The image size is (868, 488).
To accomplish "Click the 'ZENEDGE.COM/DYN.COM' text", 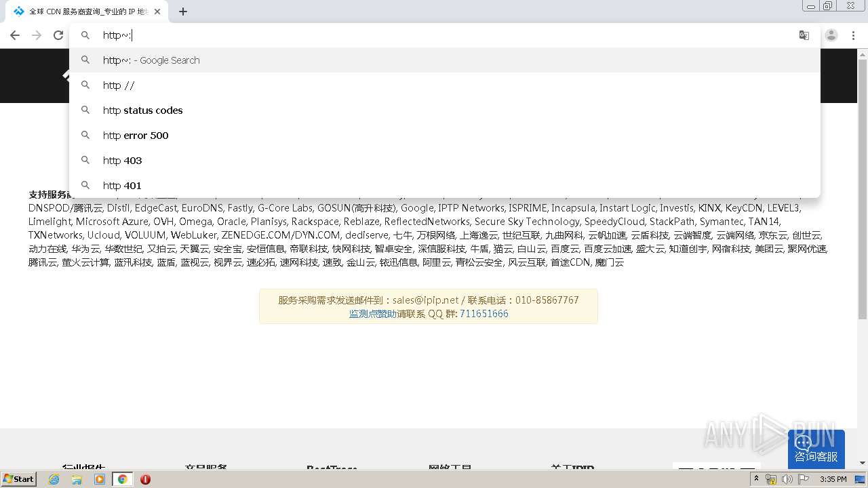I will click(281, 235).
